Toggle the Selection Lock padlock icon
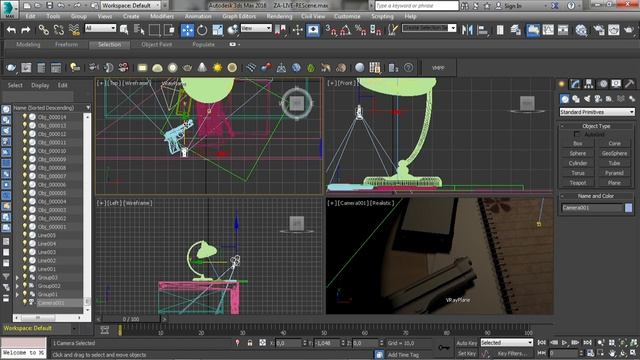Screen dimensions: 640x360 coord(250,343)
